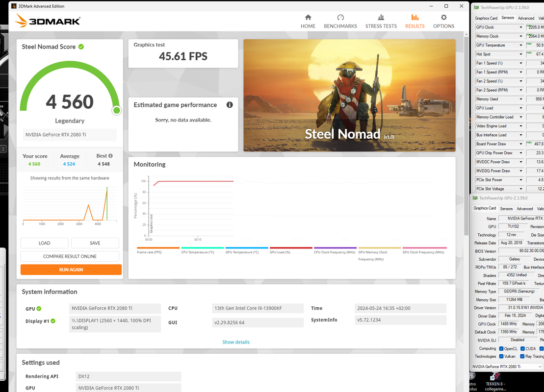Expand the Hot Spot sensor dropdown
The width and height of the screenshot is (544, 392).
521,54
